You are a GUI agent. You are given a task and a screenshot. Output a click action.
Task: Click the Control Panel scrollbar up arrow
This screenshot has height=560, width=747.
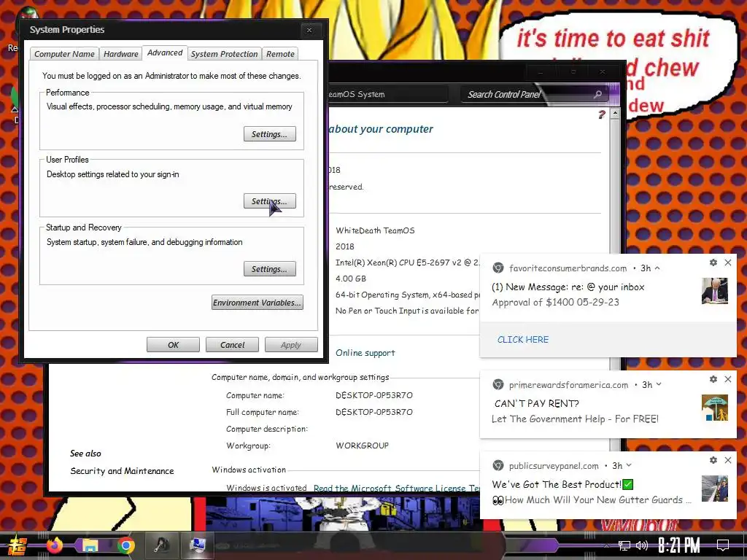(614, 114)
